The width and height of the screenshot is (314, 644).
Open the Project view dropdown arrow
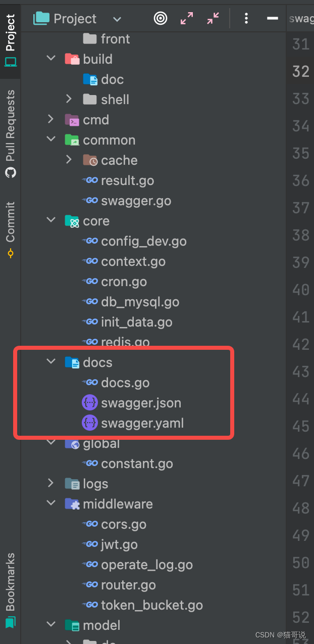click(117, 19)
